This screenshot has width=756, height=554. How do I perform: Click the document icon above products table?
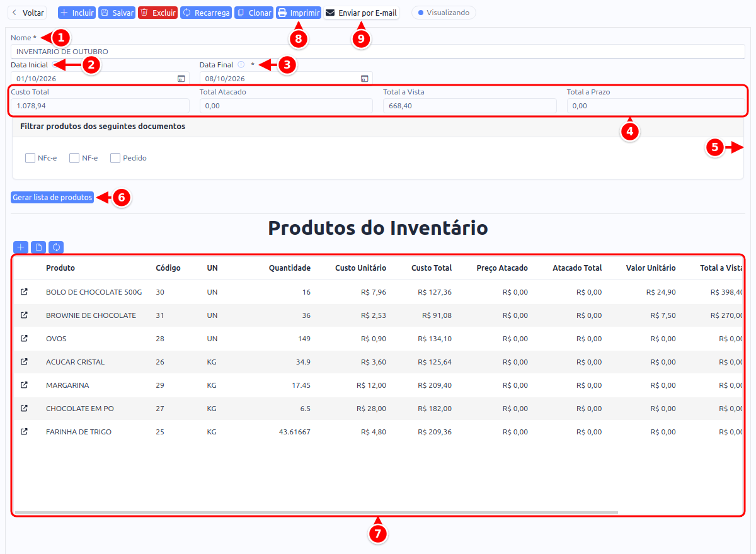pos(38,247)
